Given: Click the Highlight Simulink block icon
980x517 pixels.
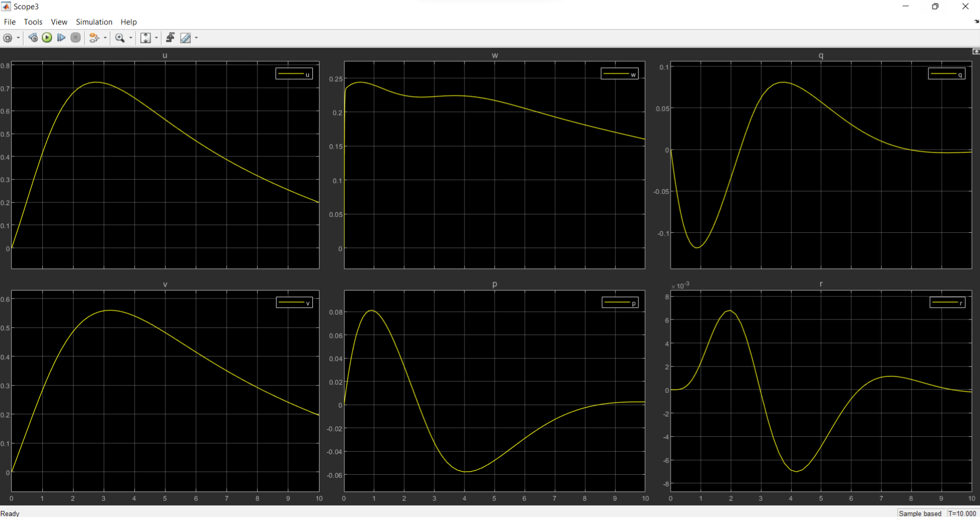Looking at the screenshot, I should pyautogui.click(x=94, y=38).
